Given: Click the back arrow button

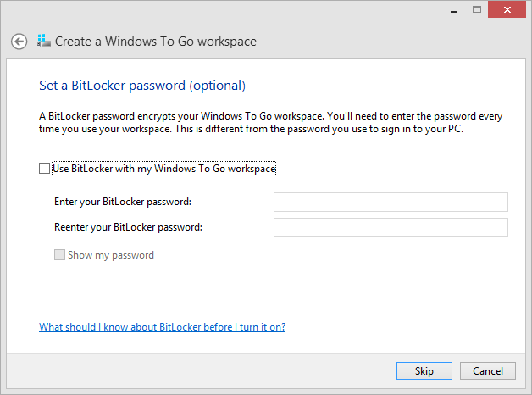Looking at the screenshot, I should click(x=19, y=42).
